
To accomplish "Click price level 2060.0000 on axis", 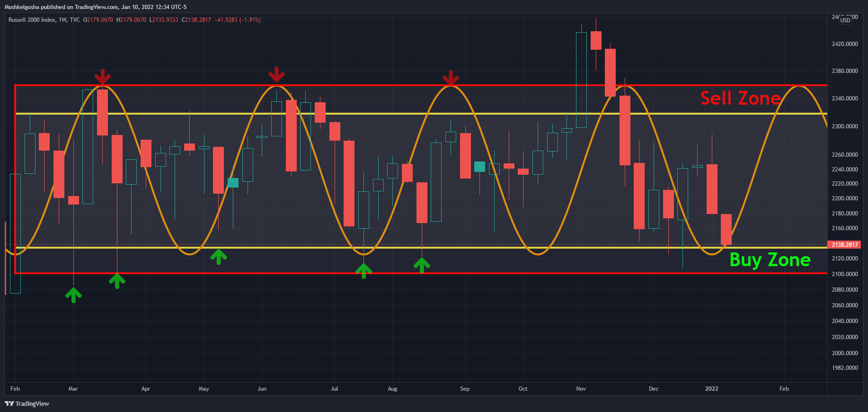I will [x=845, y=305].
